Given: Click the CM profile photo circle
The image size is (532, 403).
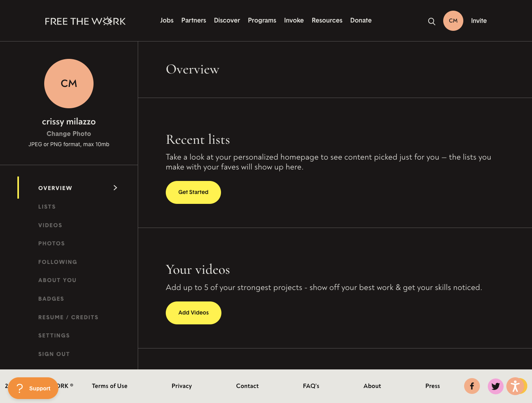Looking at the screenshot, I should 69,84.
